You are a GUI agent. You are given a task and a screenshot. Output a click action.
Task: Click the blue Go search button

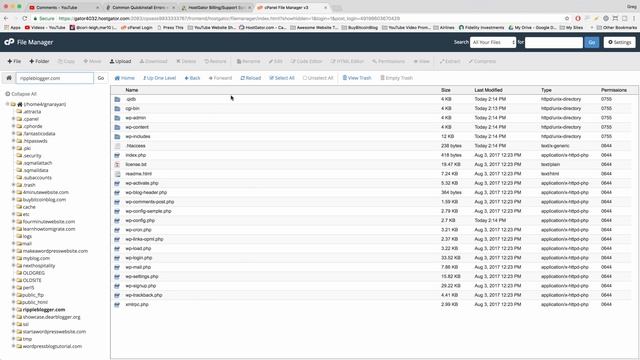click(592, 42)
